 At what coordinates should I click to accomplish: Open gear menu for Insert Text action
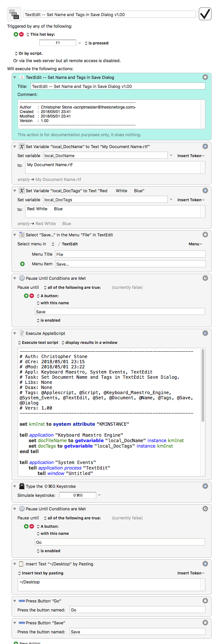(x=205, y=564)
